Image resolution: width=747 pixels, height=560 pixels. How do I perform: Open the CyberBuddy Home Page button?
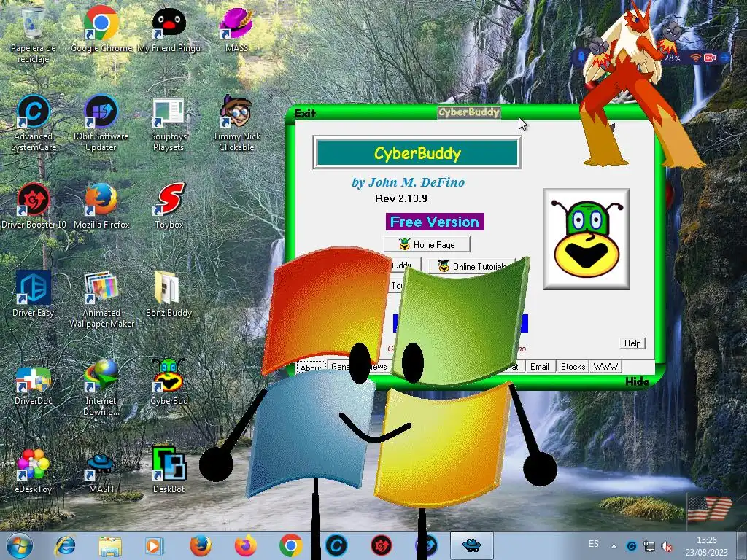point(426,245)
